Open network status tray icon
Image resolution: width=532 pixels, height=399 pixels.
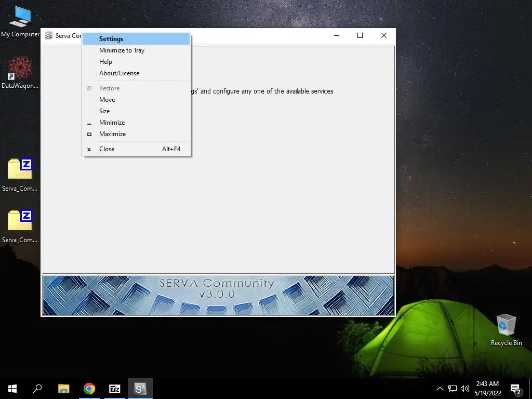453,389
